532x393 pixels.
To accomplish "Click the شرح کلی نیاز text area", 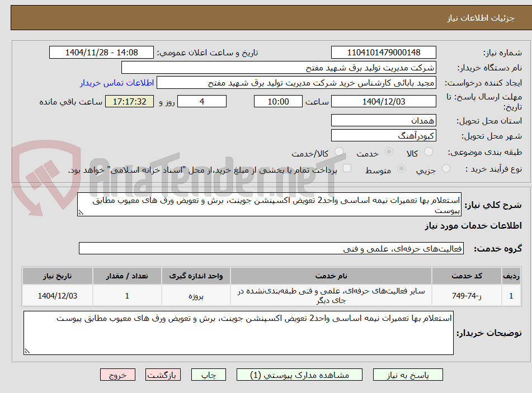I will [x=270, y=205].
